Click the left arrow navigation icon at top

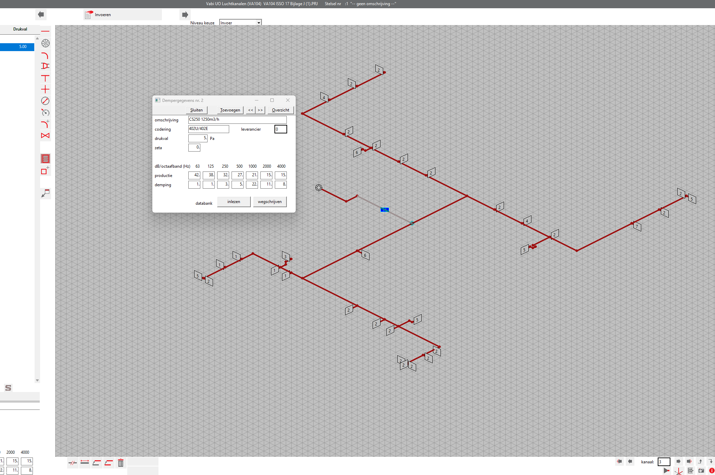click(x=41, y=15)
